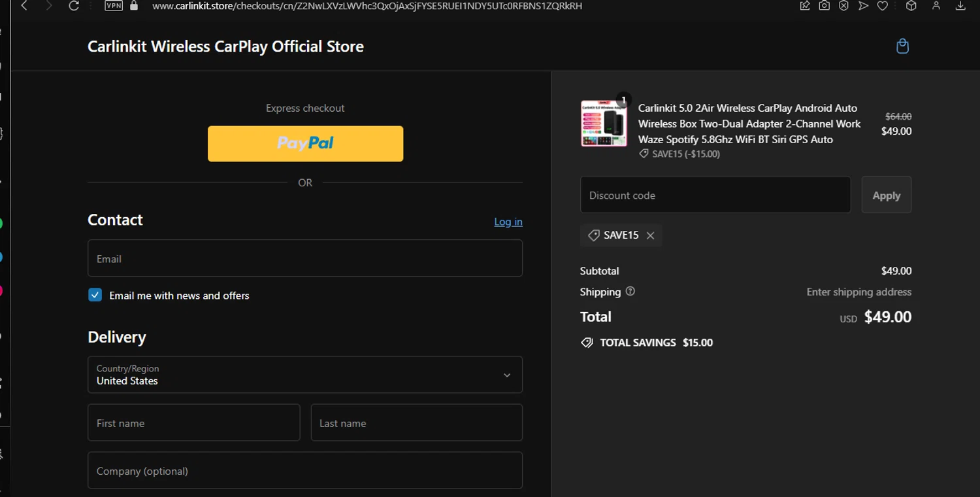Click the Express checkout label
This screenshot has width=980, height=497.
click(x=305, y=108)
